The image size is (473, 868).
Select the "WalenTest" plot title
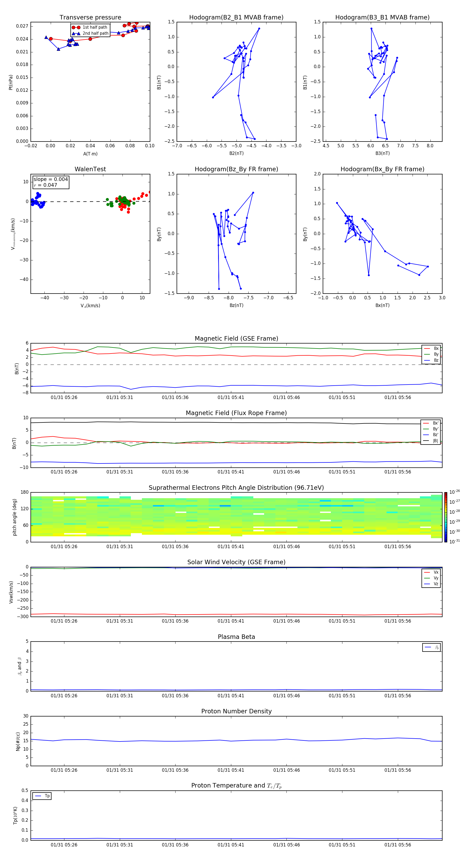pyautogui.click(x=90, y=169)
